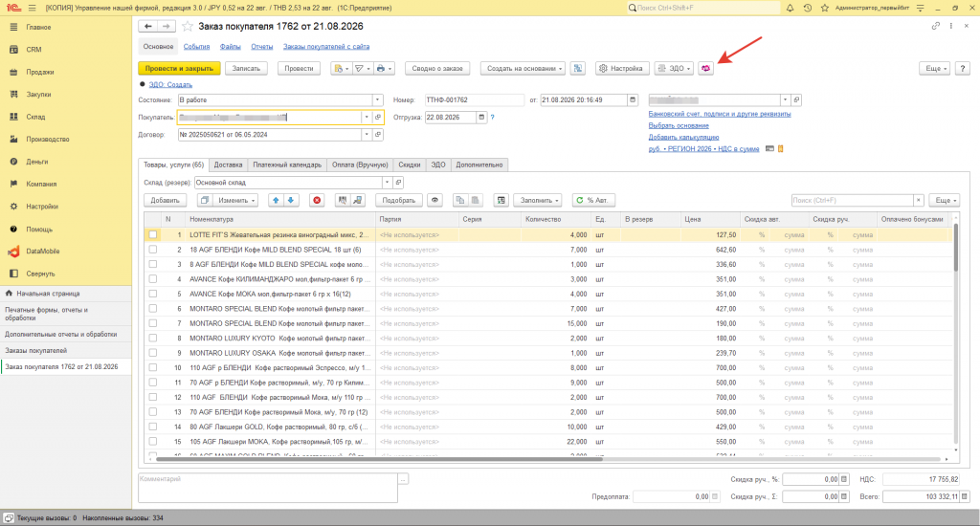This screenshot has height=526, width=980.
Task: Get link to document chain icon
Action: coord(935,26)
